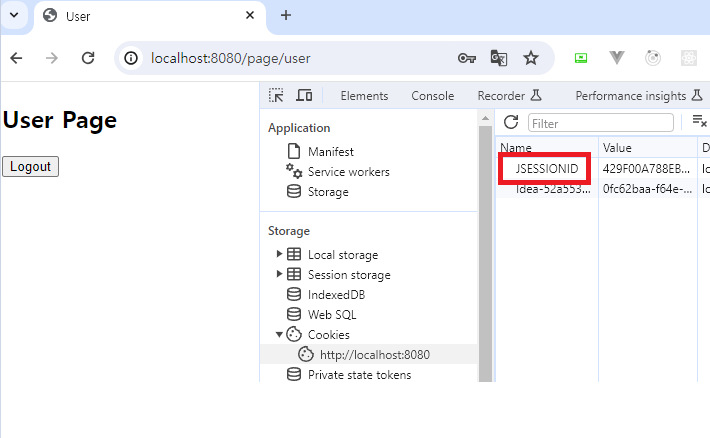Viewport: 710px width, 438px height.
Task: Select the User browser tab
Action: (x=150, y=16)
